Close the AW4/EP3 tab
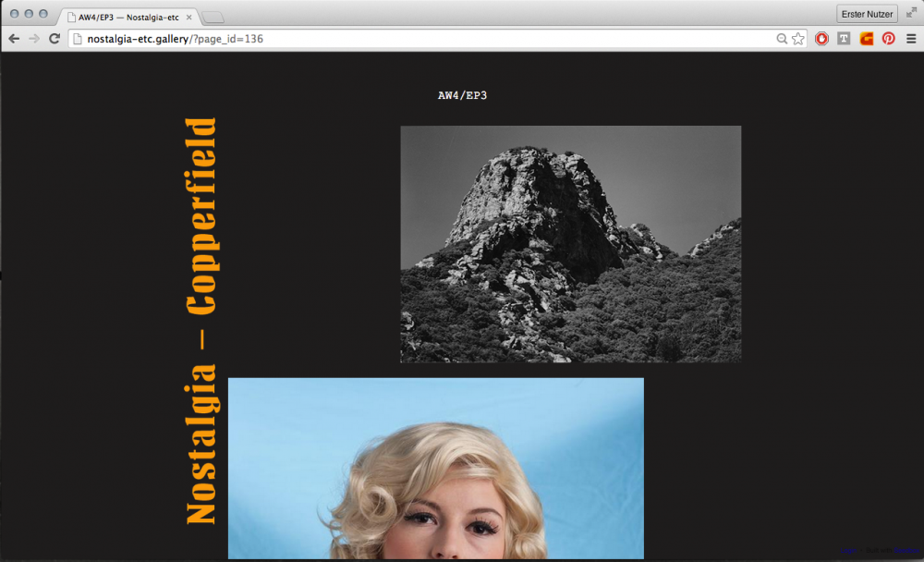This screenshot has width=924, height=562. tap(189, 17)
